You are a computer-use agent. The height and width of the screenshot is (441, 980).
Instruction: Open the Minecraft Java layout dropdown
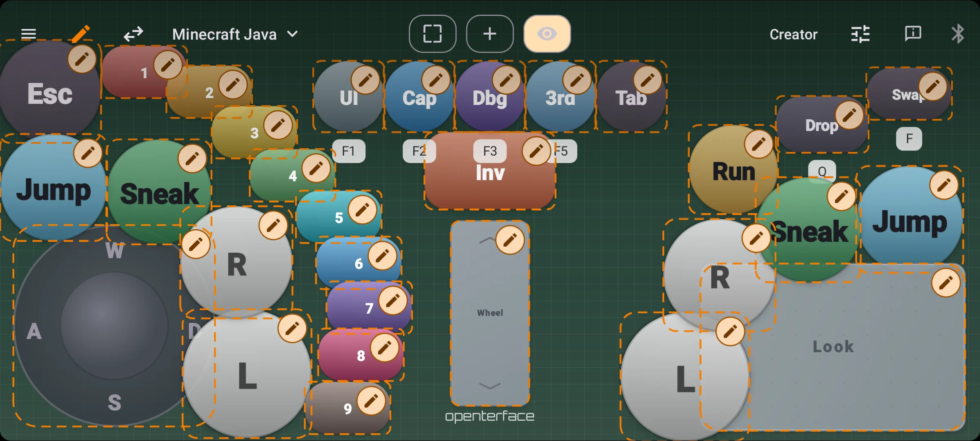235,34
